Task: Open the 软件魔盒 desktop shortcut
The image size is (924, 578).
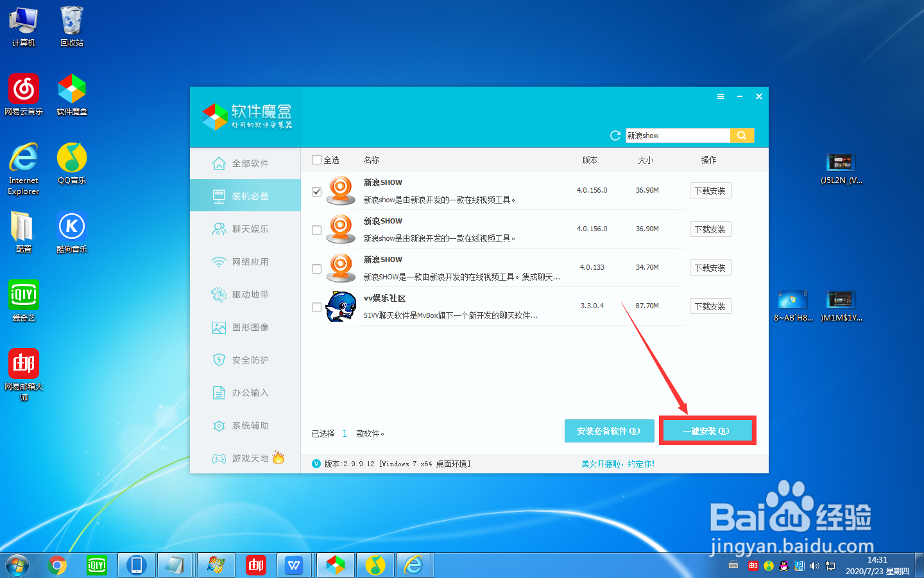Action: pos(72,94)
